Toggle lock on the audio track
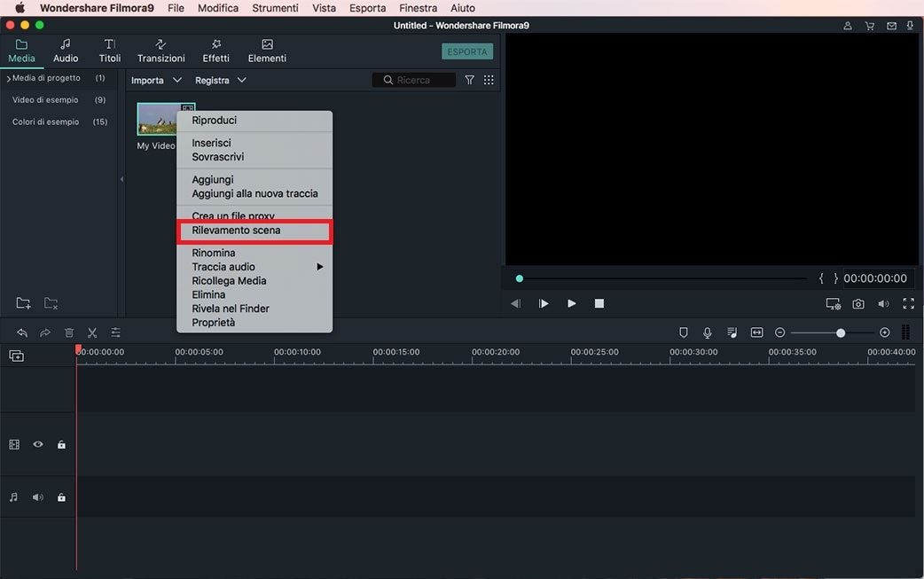Image resolution: width=924 pixels, height=579 pixels. pos(61,497)
